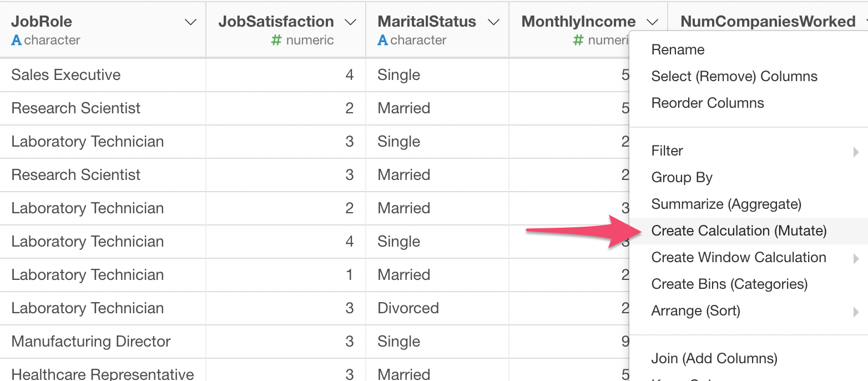This screenshot has width=868, height=381.
Task: Open the MaritalStatus column dropdown arrow
Action: 493,22
